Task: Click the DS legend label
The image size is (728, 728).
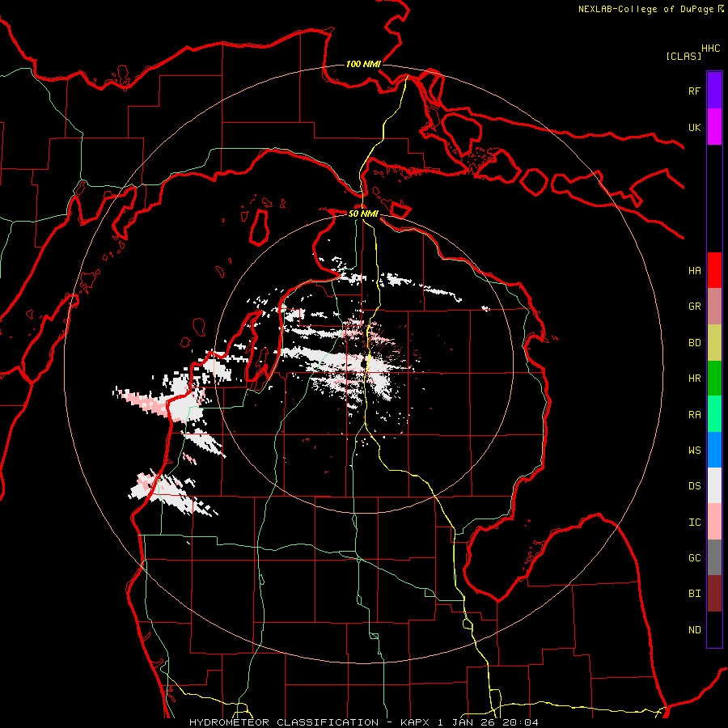Action: 694,486
